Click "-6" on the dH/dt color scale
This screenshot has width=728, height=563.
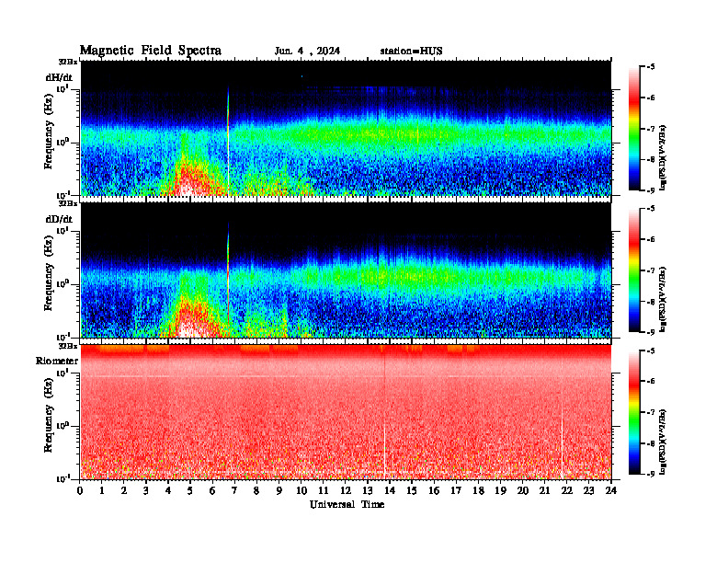(651, 98)
